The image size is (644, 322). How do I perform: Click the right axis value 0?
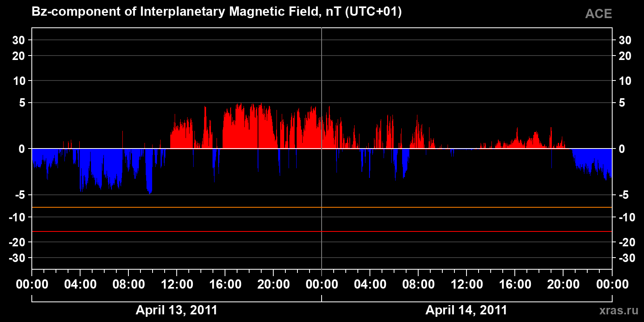click(x=621, y=149)
